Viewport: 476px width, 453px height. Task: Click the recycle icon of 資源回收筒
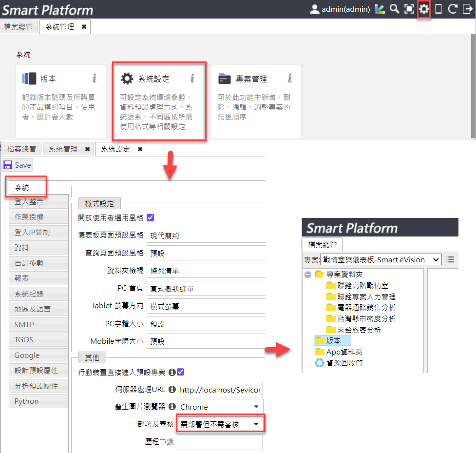[x=319, y=363]
